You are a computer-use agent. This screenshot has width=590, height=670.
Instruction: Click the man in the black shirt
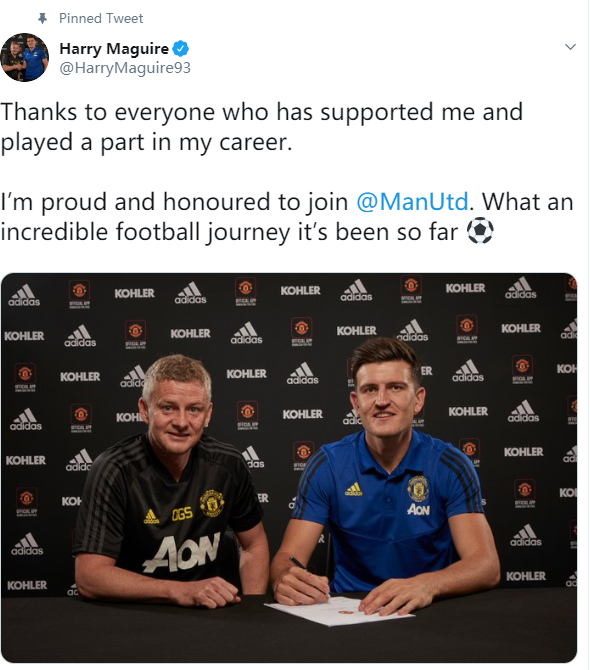coord(171,481)
